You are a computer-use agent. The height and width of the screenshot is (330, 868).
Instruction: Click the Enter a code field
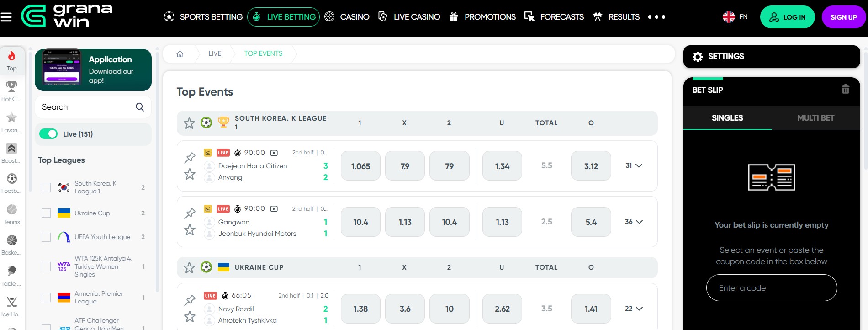(772, 288)
